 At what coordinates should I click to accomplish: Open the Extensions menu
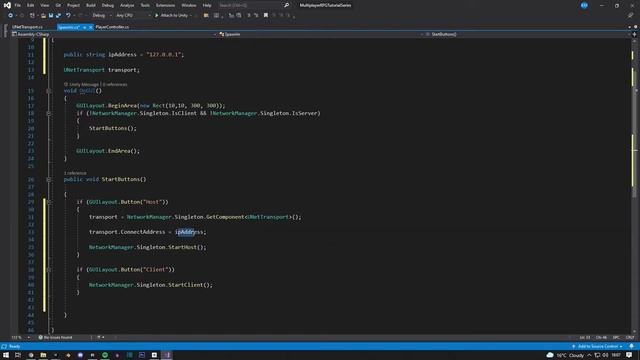click(165, 5)
